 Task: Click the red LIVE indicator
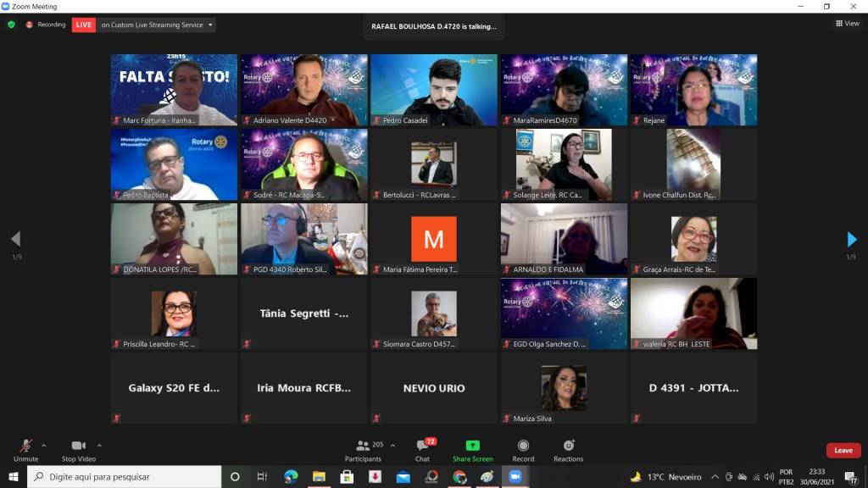tap(83, 25)
